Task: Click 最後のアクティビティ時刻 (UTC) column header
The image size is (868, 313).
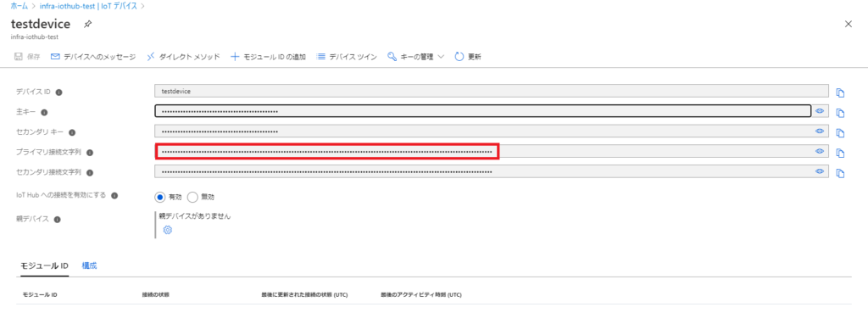Action: coord(420,294)
